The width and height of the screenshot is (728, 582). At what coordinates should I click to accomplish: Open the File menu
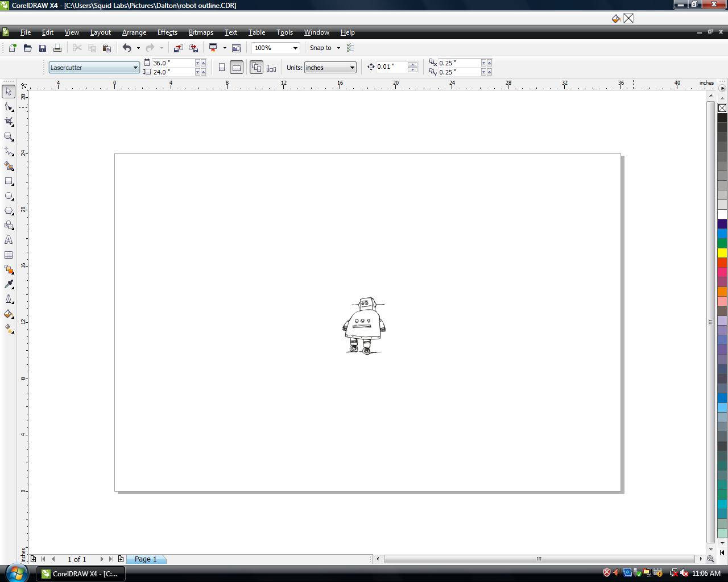pyautogui.click(x=26, y=32)
